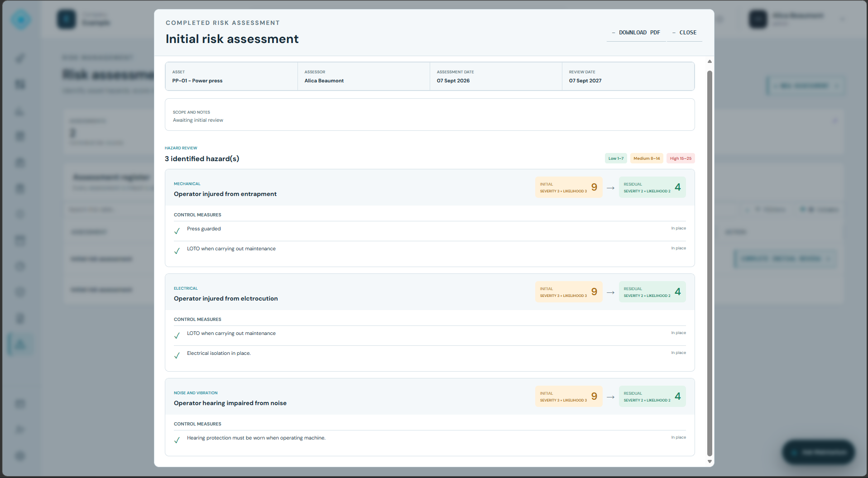
Task: Click the checkmark beside Electrical isolation in place
Action: click(177, 355)
